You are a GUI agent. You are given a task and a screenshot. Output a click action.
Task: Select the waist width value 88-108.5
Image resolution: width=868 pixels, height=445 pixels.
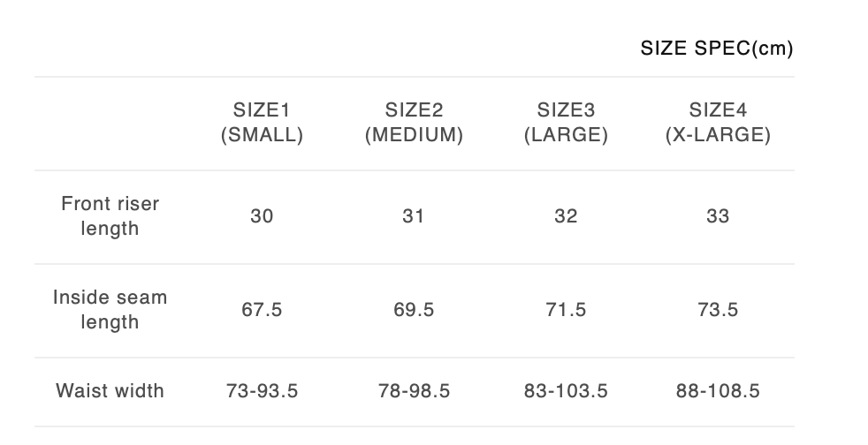[x=718, y=390]
